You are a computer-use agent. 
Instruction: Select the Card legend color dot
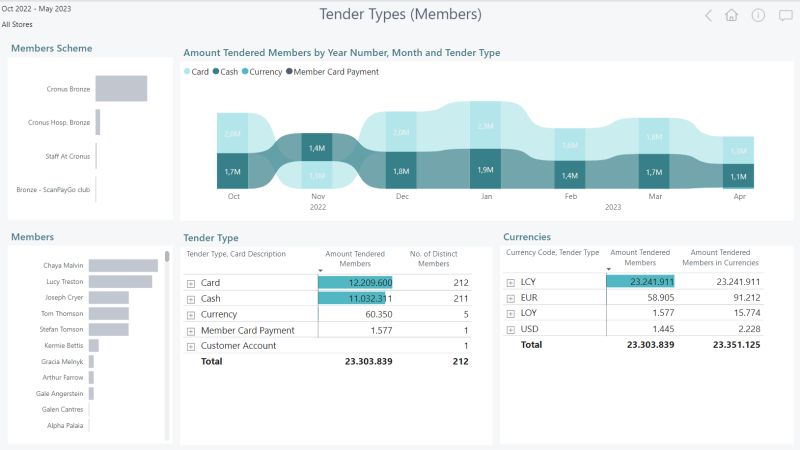[187, 71]
